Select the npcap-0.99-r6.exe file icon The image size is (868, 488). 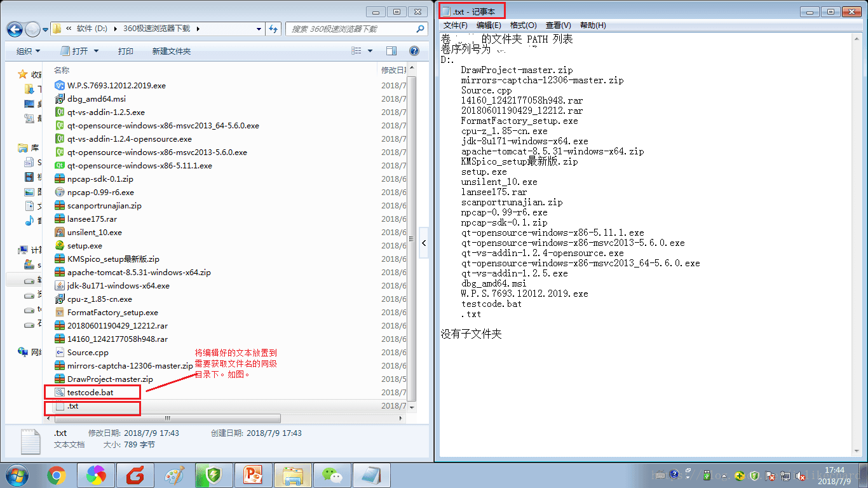pyautogui.click(x=60, y=192)
